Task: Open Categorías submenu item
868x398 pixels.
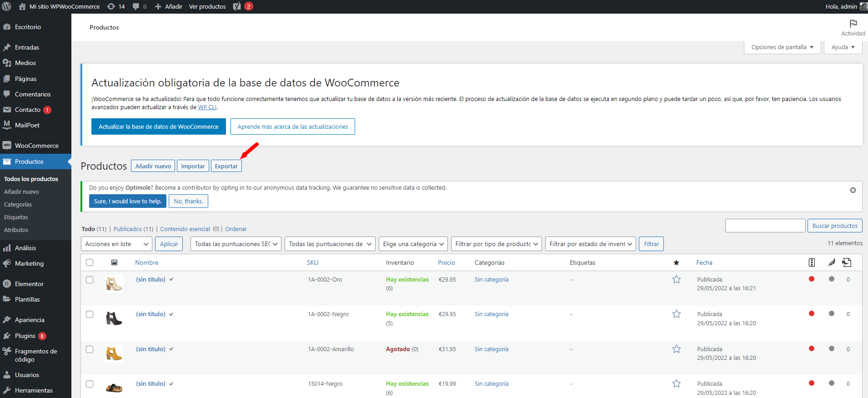Action: click(18, 204)
